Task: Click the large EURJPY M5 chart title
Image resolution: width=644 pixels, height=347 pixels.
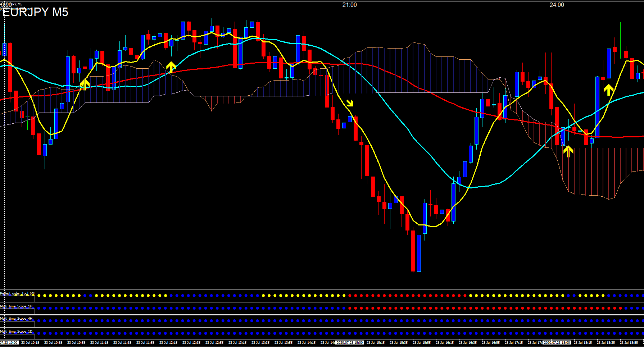Action: tap(35, 12)
